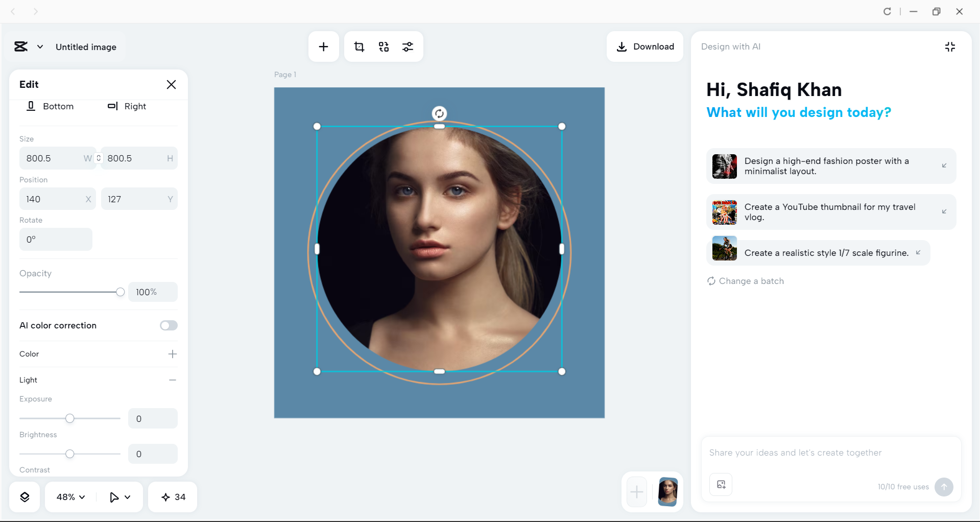Image resolution: width=980 pixels, height=522 pixels.
Task: Select the Create a realistic figurine suggestion
Action: pos(817,252)
